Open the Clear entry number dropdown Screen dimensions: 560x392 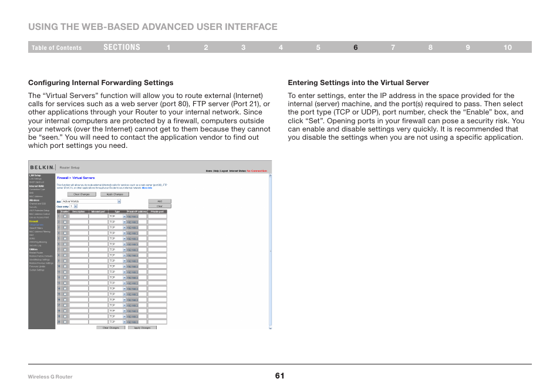point(73,207)
